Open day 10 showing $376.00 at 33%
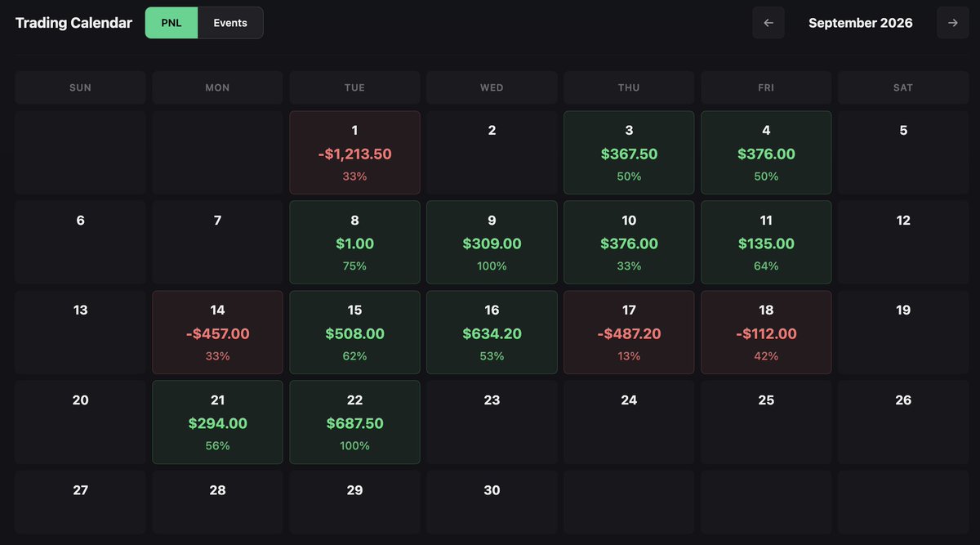 coord(629,243)
